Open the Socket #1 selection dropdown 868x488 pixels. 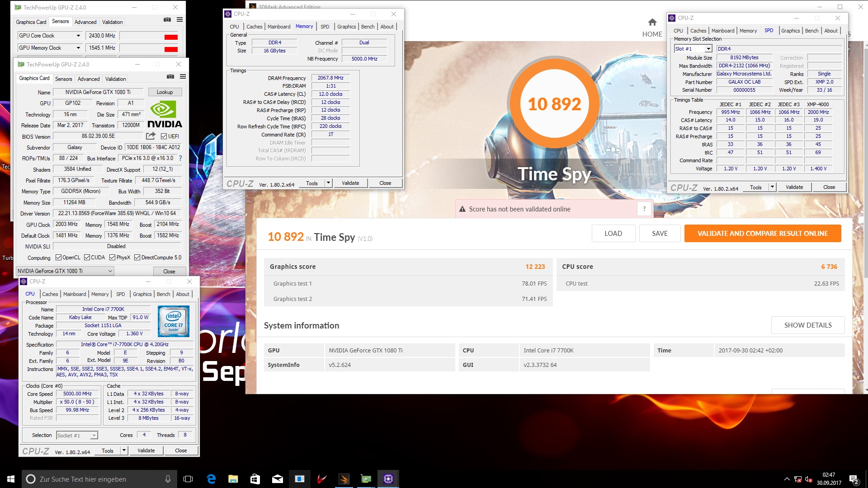[77, 436]
